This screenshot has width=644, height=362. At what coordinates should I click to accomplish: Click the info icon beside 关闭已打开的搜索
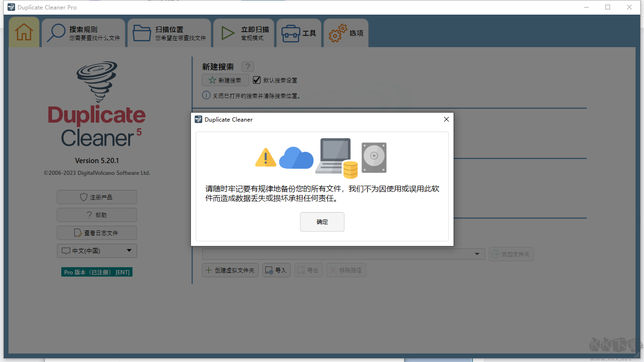(206, 95)
